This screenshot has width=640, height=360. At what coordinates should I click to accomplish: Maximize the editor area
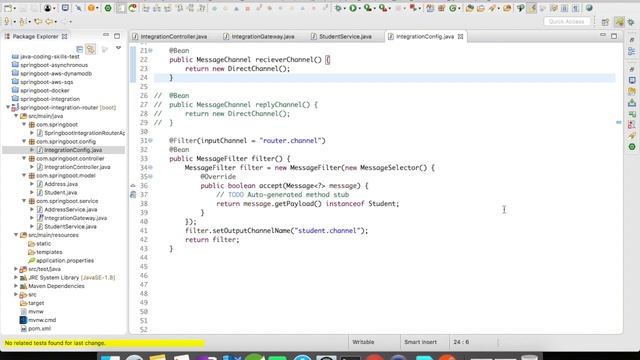[x=614, y=36]
